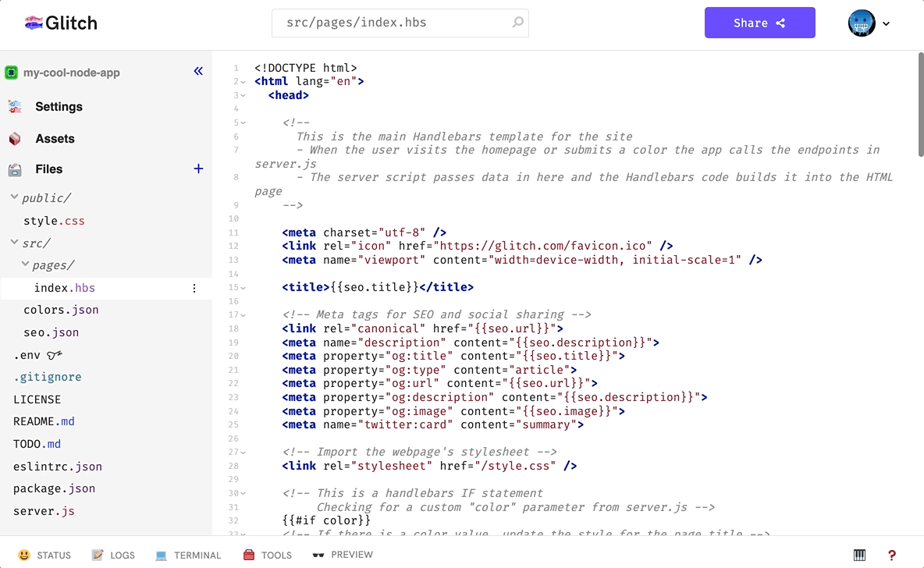Open help question mark icon

892,556
